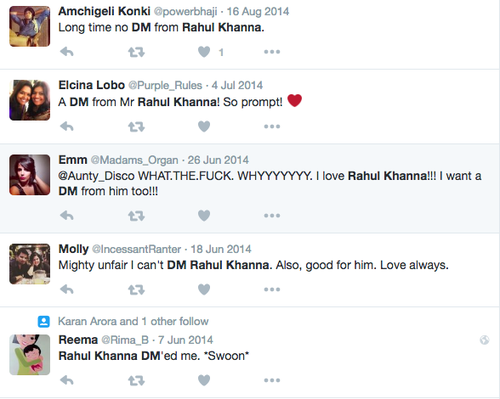Retweet Reema's Swoon tweet

click(136, 380)
